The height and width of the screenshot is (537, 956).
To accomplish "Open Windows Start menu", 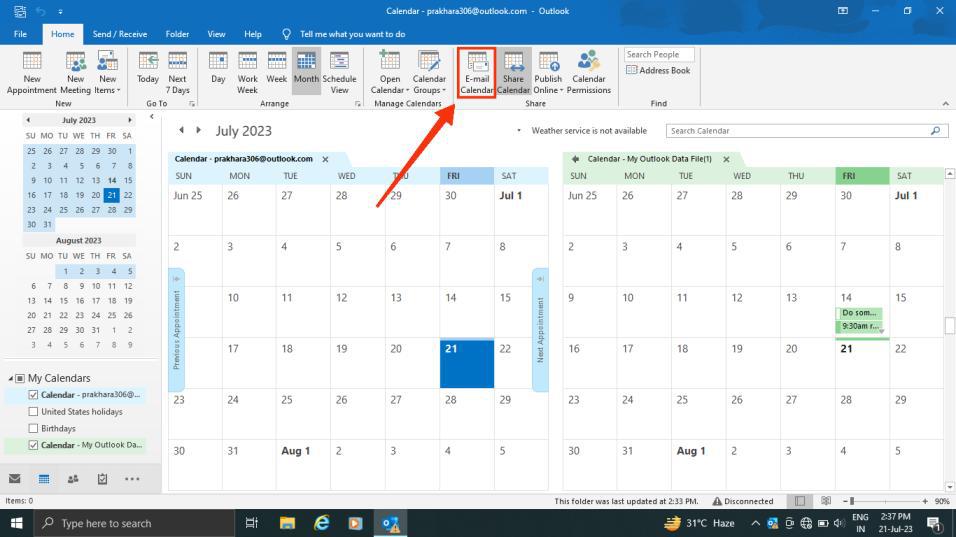I will [16, 523].
